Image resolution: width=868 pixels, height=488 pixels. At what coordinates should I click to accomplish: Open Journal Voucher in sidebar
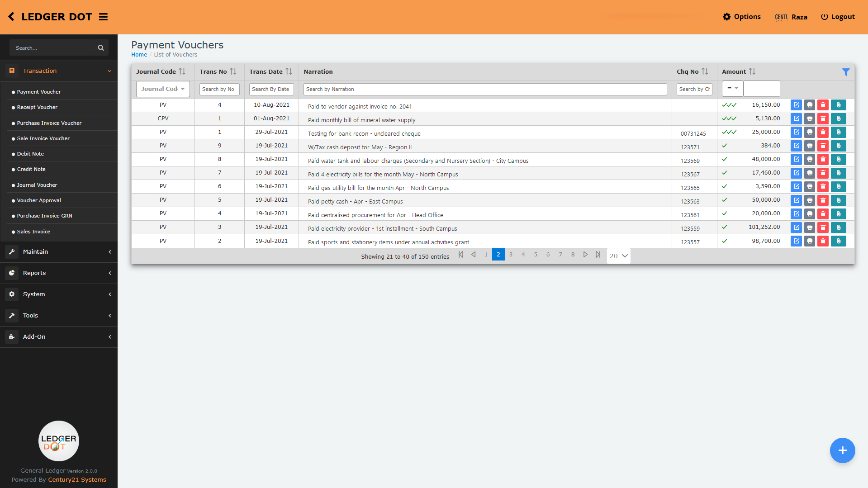37,185
